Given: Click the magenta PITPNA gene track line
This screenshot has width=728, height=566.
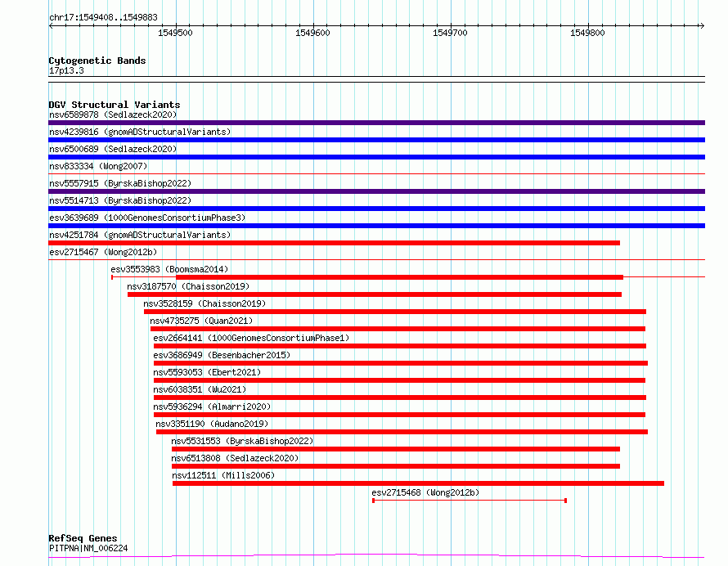Looking at the screenshot, I should click(x=376, y=555).
